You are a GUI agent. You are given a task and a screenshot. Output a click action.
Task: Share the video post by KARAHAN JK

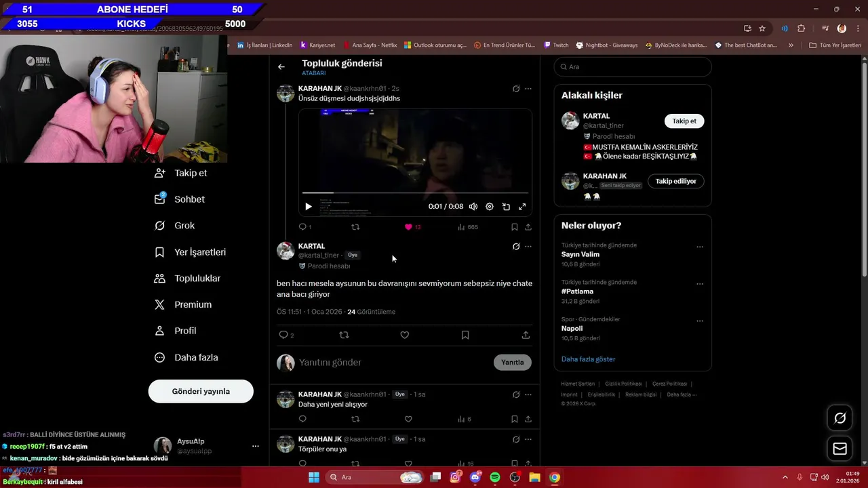[x=528, y=227]
